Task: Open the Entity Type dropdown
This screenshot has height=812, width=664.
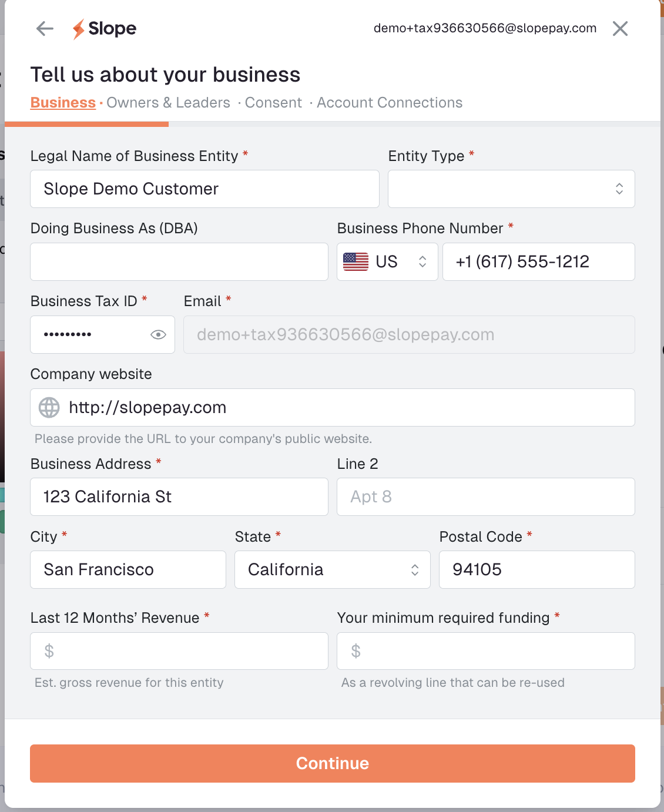Action: [x=511, y=189]
